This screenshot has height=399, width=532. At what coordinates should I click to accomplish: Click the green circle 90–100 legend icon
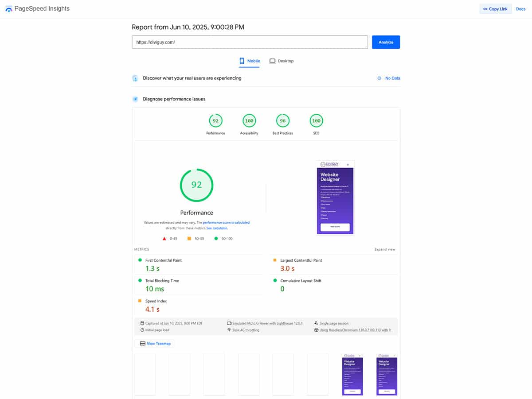216,239
